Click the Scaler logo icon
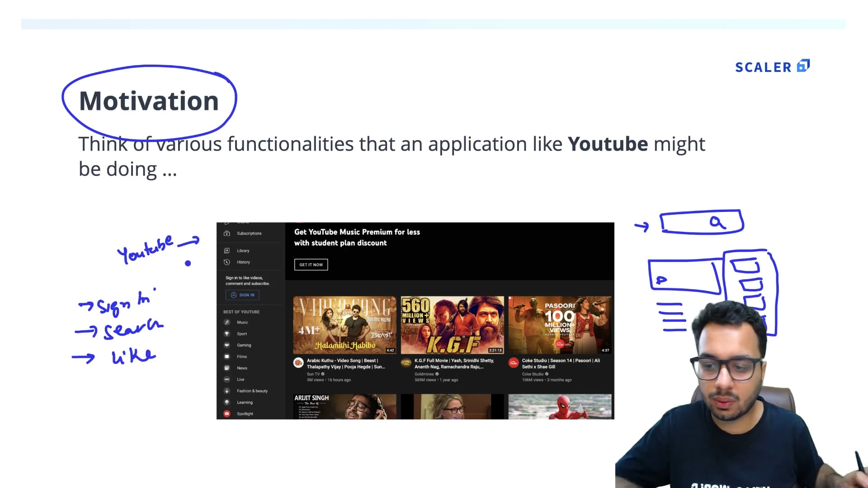The height and width of the screenshot is (488, 868). (x=803, y=66)
